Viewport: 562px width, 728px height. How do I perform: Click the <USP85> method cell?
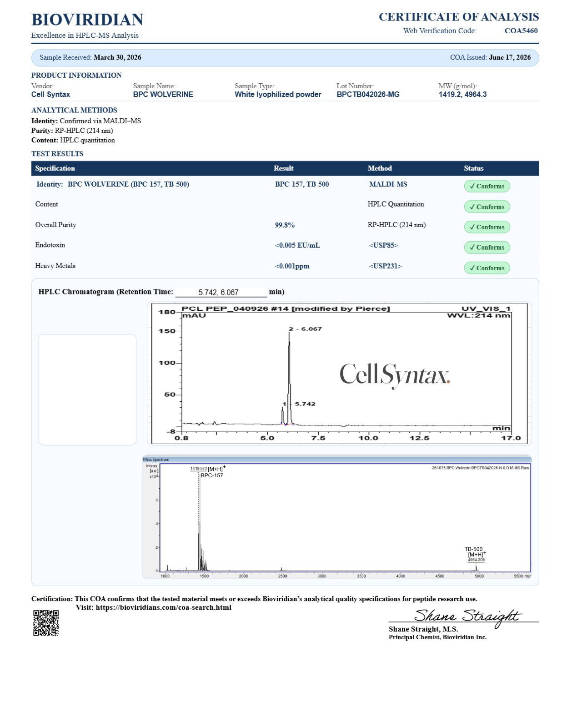click(383, 245)
